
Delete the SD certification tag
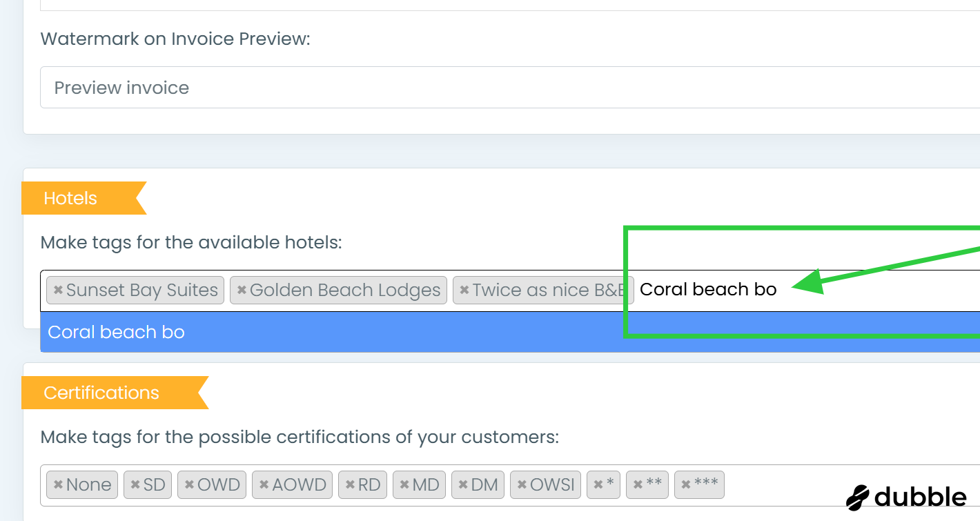[x=136, y=485]
